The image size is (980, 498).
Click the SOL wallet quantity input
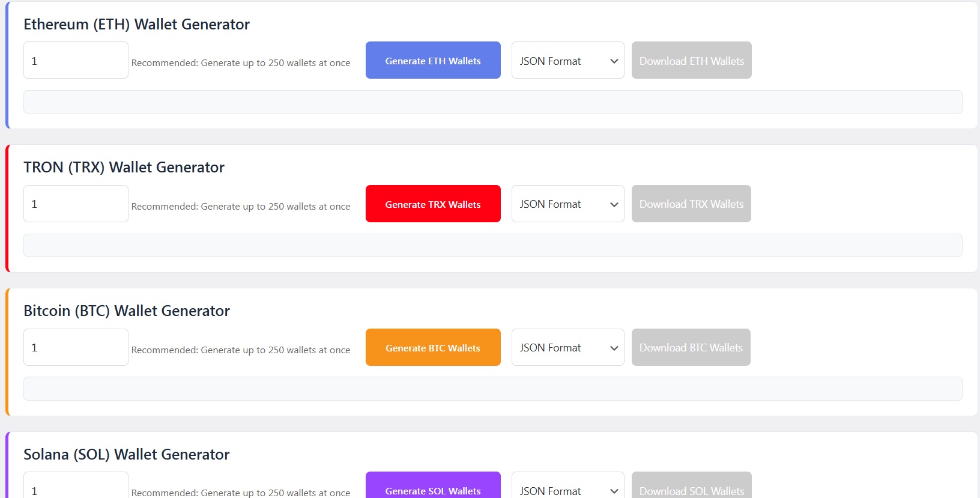point(76,488)
